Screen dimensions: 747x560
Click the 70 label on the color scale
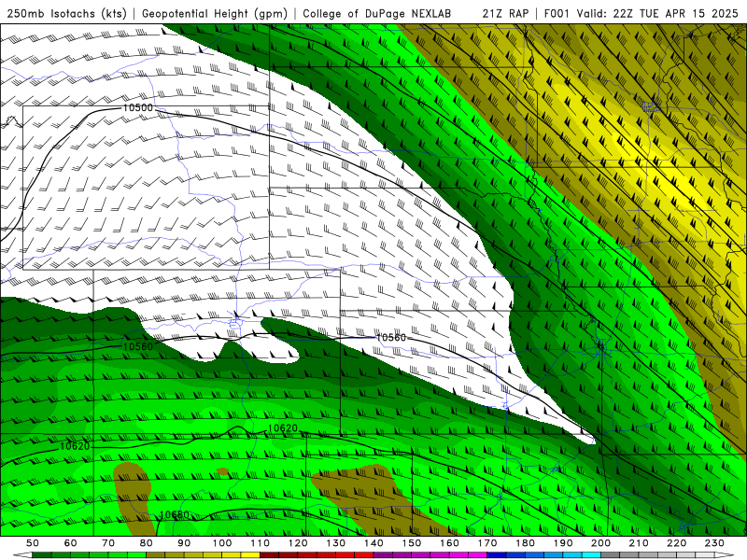coord(108,543)
